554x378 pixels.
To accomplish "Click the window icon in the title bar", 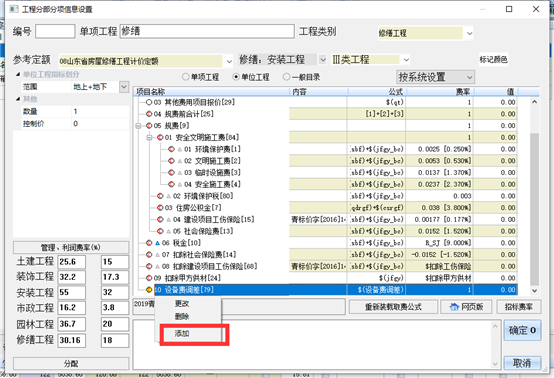I will 14,9.
